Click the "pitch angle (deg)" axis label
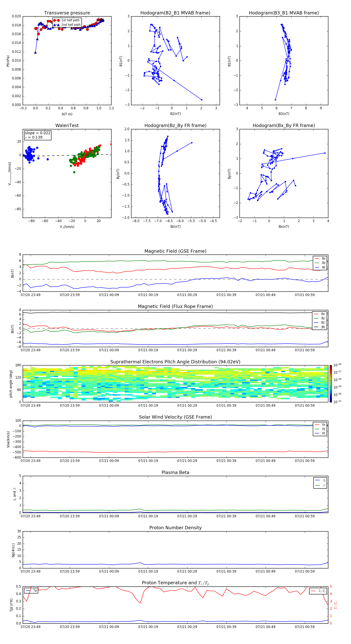The image size is (351, 644). (x=11, y=384)
